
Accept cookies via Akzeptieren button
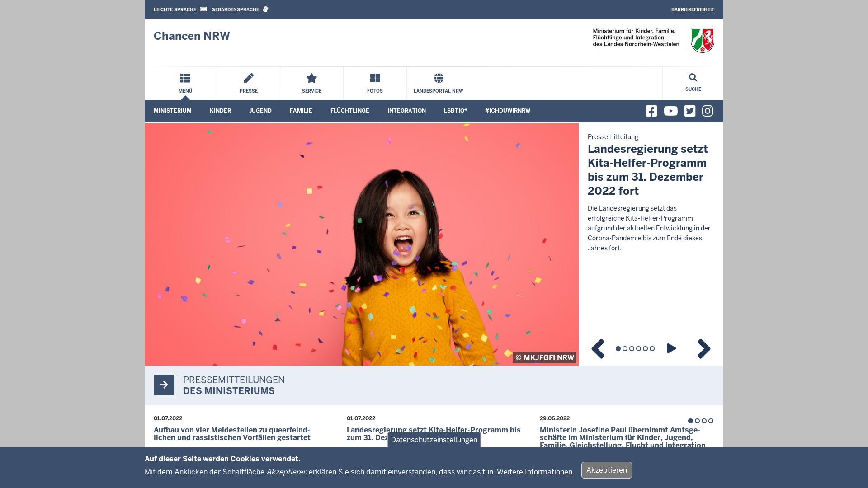coord(606,470)
